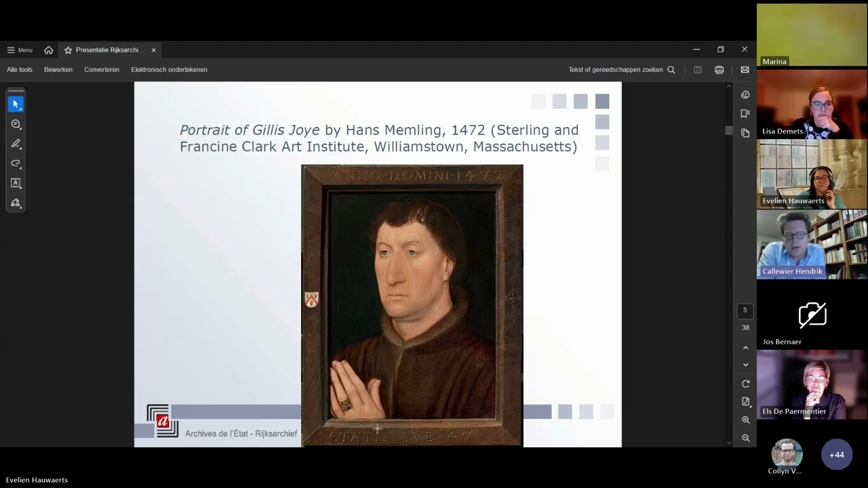868x488 pixels.
Task: Select Bewerken in the toolbar
Action: 58,70
